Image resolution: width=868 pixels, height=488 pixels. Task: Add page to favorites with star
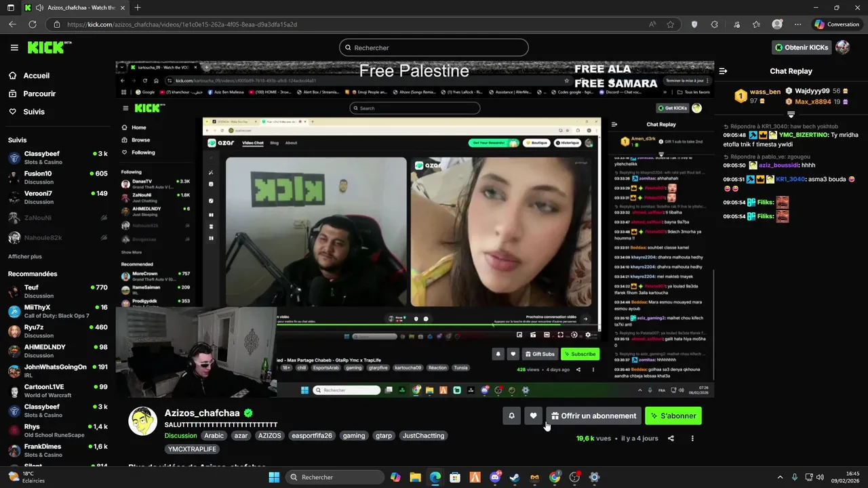(x=671, y=24)
